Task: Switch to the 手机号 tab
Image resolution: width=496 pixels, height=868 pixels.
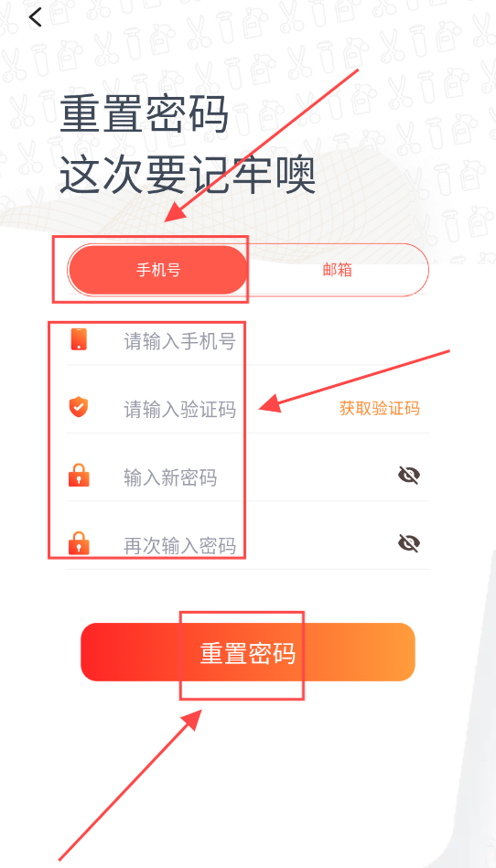Action: (x=158, y=270)
